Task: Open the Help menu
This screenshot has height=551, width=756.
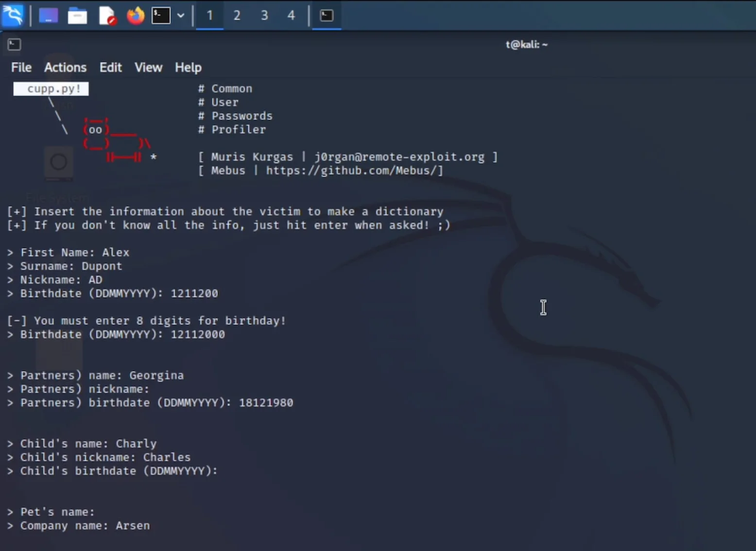Action: point(188,68)
